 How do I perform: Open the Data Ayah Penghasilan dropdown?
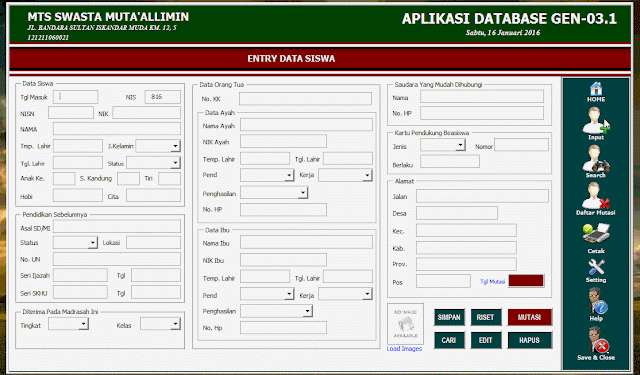(302, 193)
